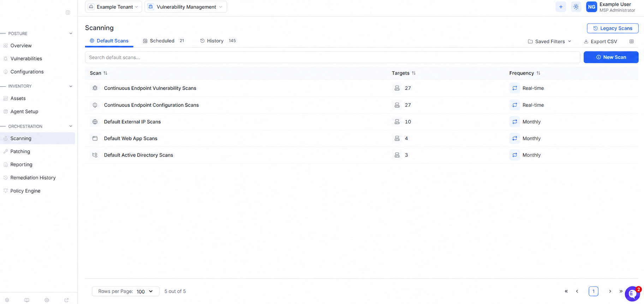Click the column layout grid icon
Screen dimensions: 644x304
(631, 41)
